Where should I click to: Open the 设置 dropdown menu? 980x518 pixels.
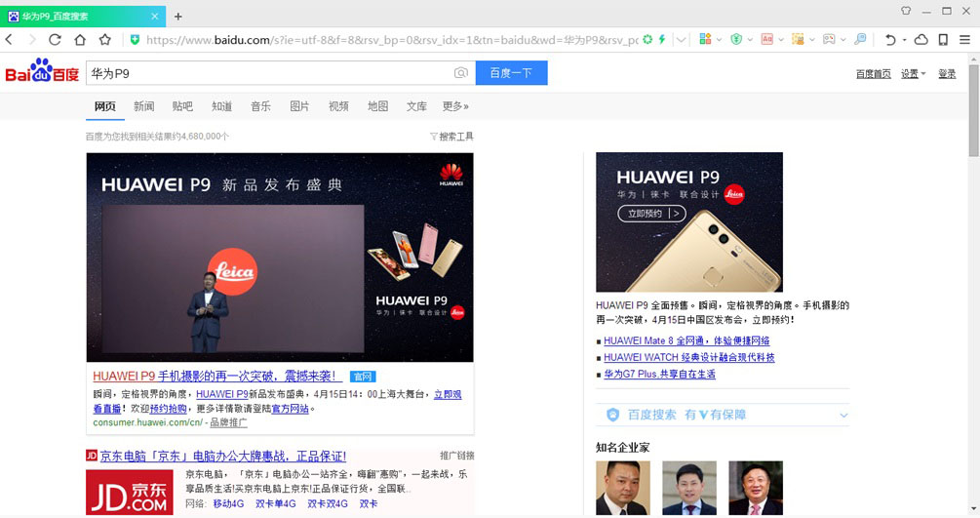click(x=913, y=74)
